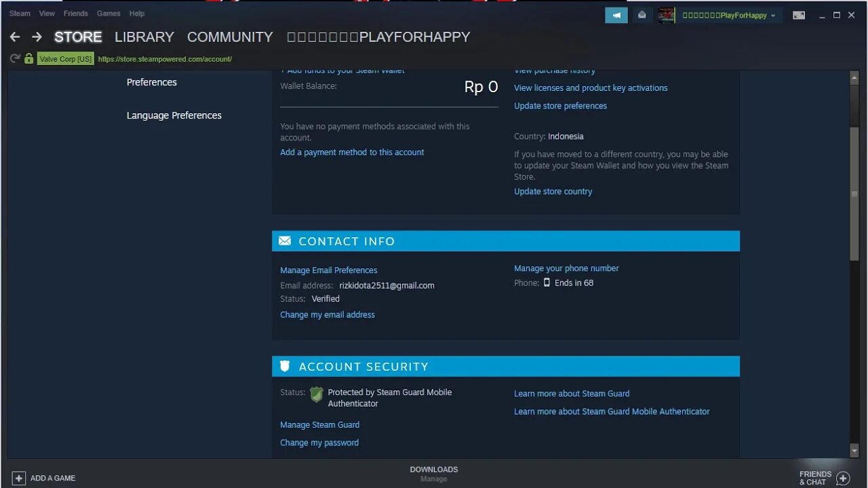
Task: Click Change my password
Action: coord(319,443)
